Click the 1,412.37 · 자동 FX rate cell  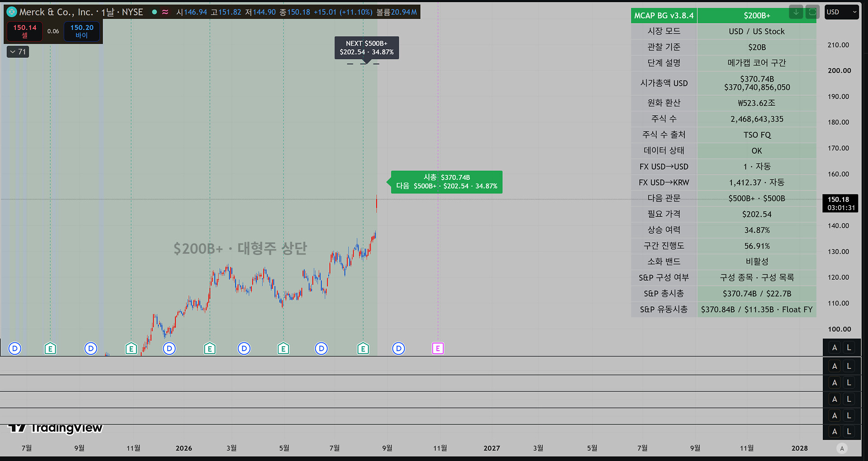[757, 182]
